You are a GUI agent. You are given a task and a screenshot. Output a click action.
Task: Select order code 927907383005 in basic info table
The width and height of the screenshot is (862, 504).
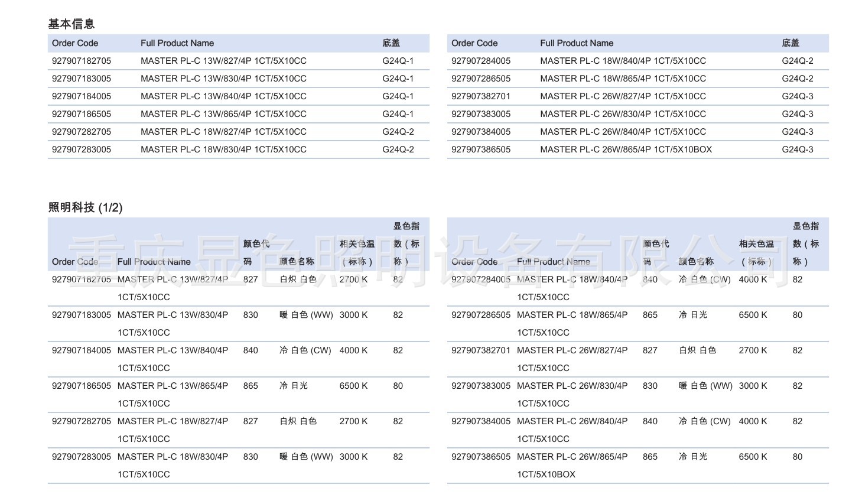(x=481, y=114)
